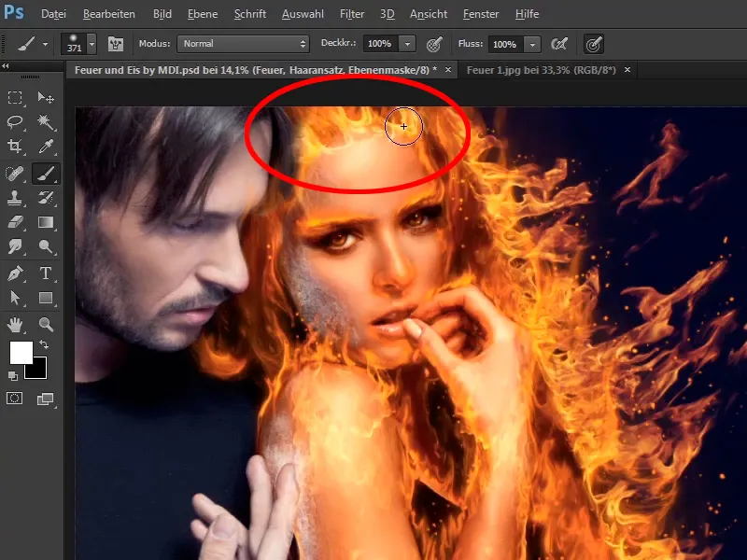747x560 pixels.
Task: Swap foreground and background colors
Action: [x=43, y=343]
